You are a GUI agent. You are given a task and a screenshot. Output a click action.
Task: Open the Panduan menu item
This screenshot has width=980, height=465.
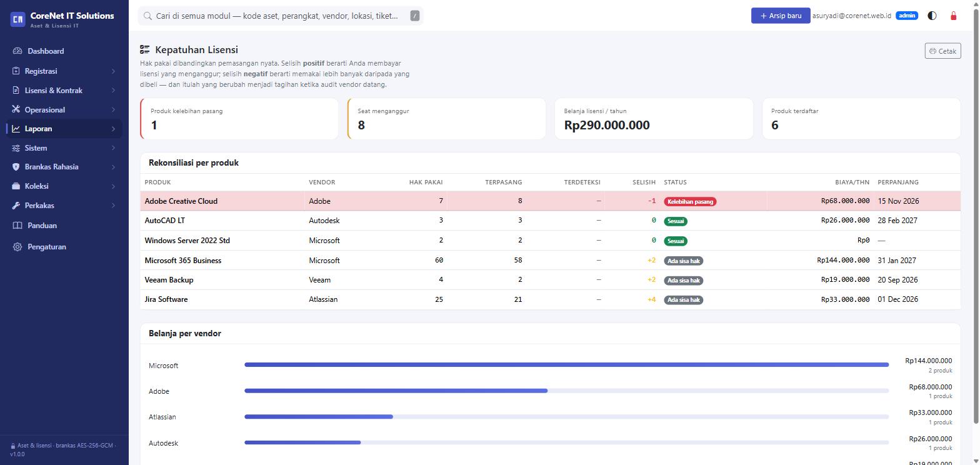(x=64, y=226)
